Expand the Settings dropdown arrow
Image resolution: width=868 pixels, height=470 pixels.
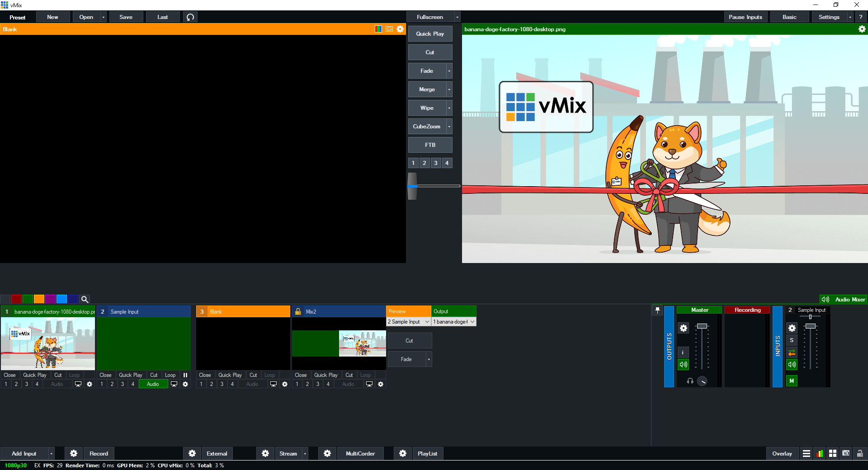pos(850,17)
